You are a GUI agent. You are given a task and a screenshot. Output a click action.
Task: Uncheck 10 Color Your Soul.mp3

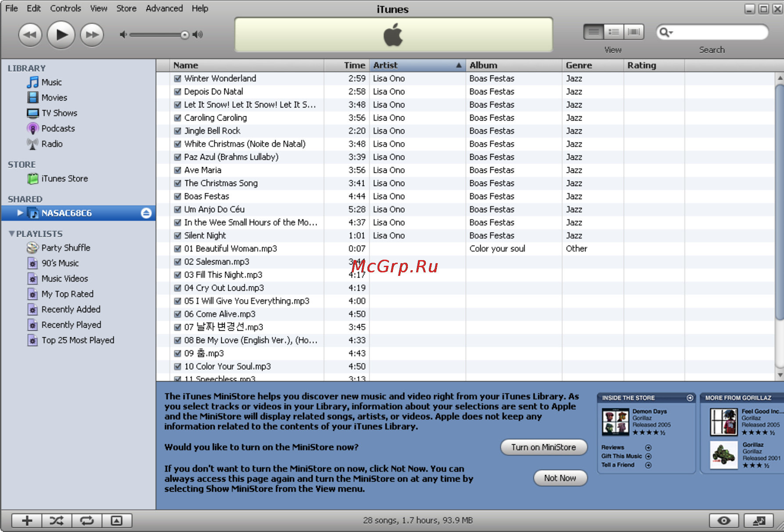(x=178, y=366)
